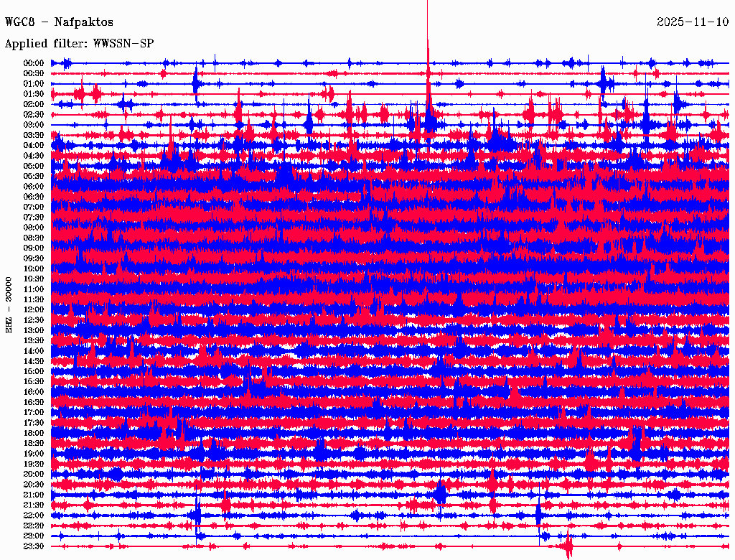Click the EHZ - 30000 axis label
Screen dimensions: 735x560
pyautogui.click(x=9, y=305)
